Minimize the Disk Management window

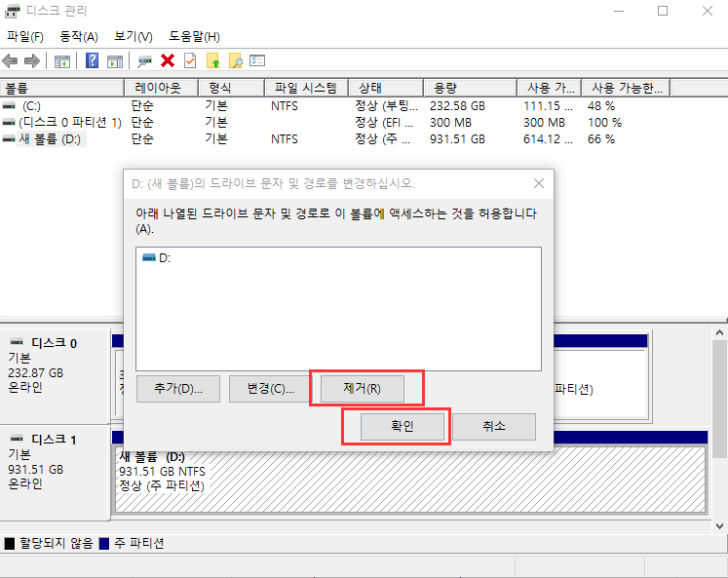(x=619, y=11)
